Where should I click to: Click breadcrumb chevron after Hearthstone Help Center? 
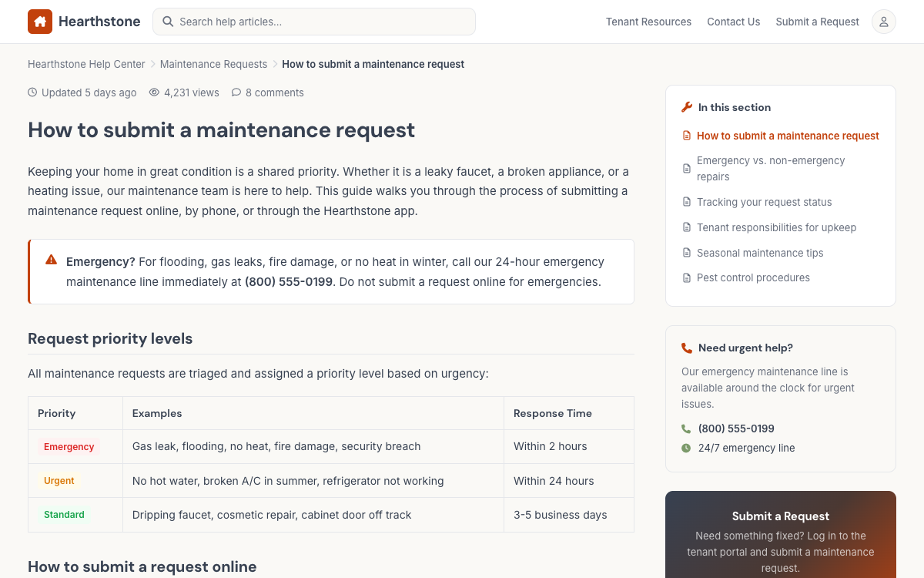tap(152, 64)
